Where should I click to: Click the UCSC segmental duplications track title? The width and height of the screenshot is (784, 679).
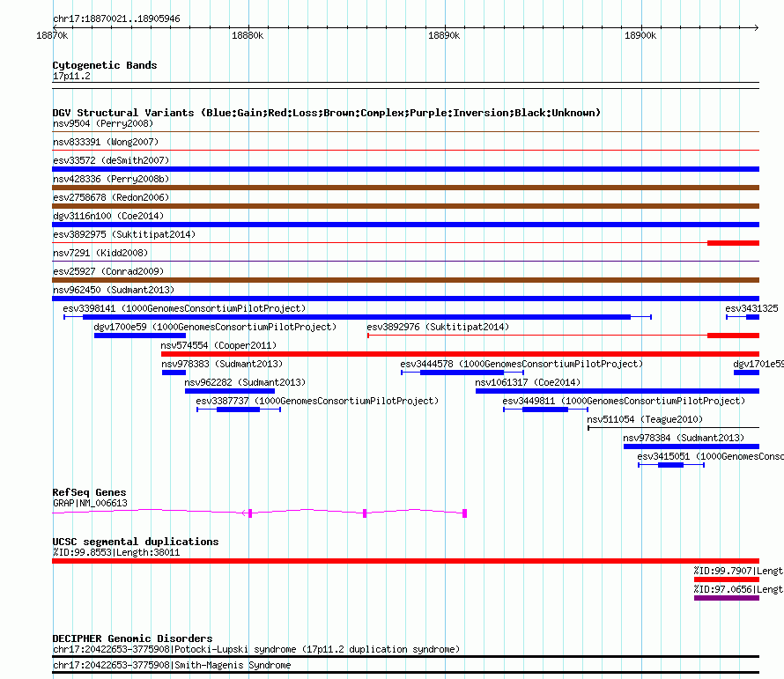(136, 542)
